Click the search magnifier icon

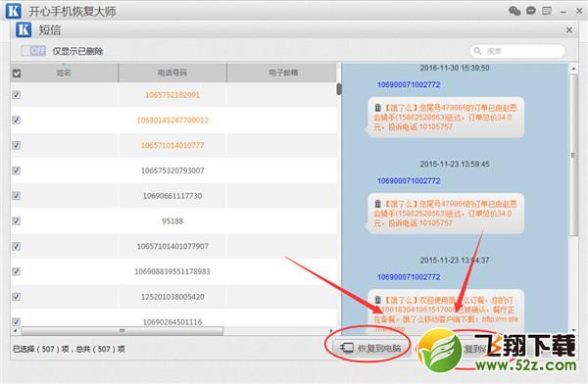477,51
